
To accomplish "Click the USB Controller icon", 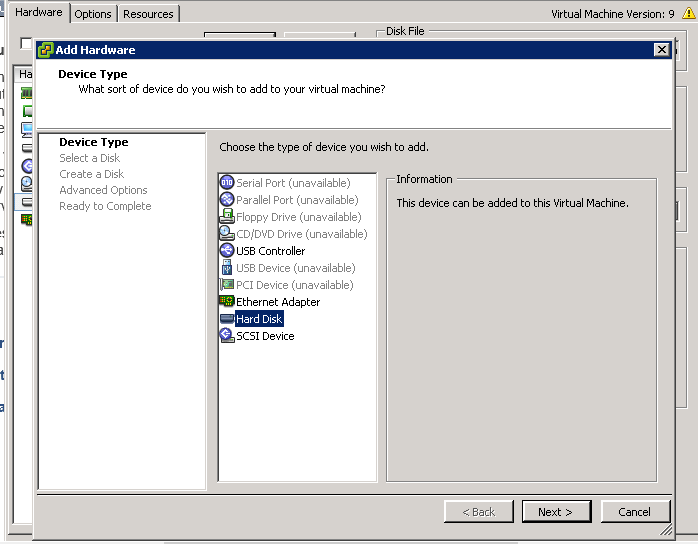I will pos(227,250).
